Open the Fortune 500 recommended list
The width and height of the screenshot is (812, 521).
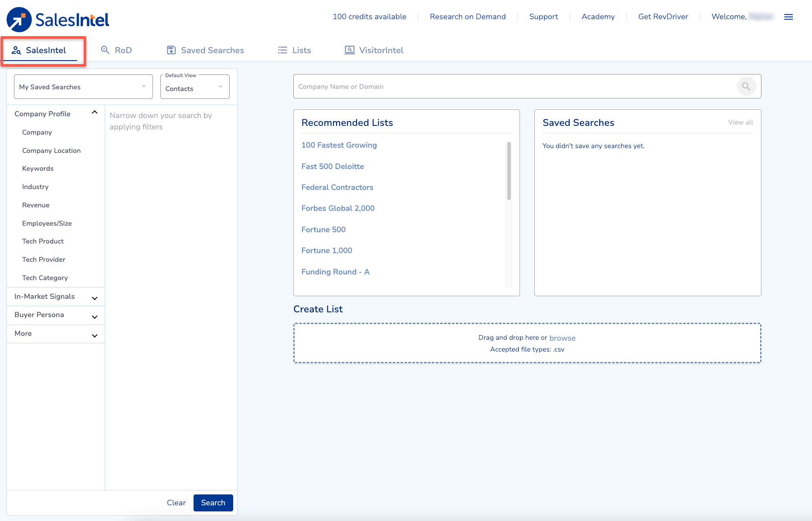(x=323, y=230)
